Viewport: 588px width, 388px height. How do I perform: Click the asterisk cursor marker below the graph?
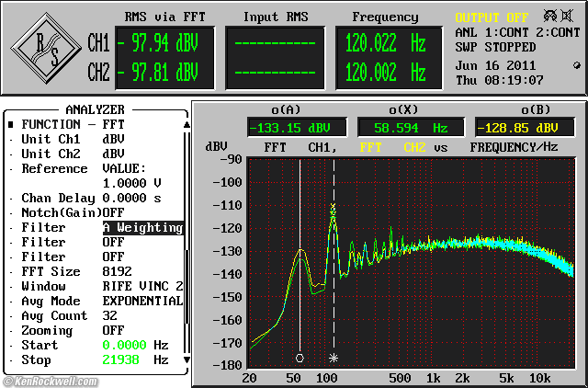click(x=334, y=358)
